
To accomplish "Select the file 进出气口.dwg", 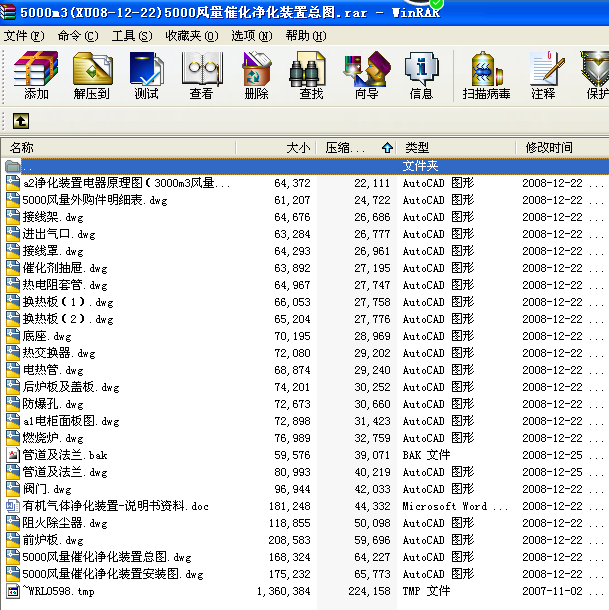I will 59,234.
